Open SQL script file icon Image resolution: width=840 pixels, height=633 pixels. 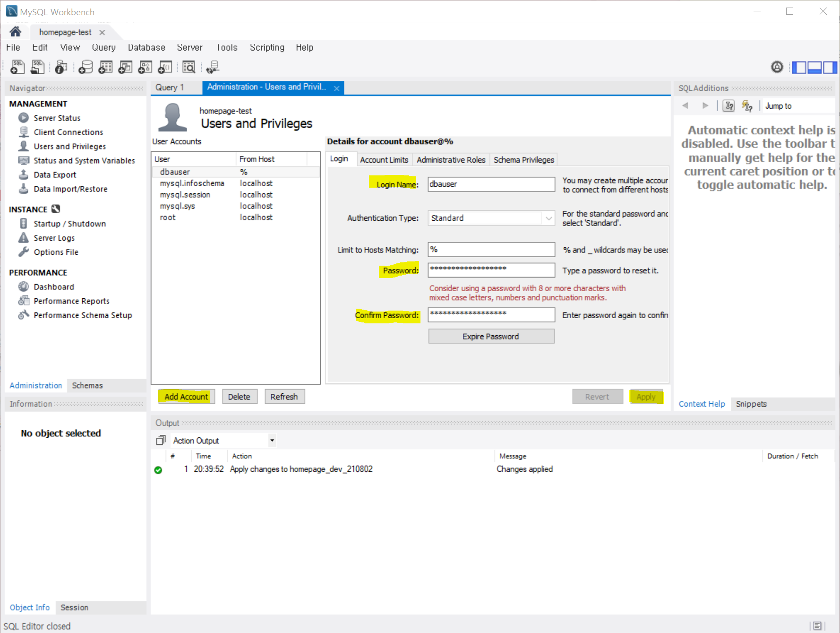[37, 67]
